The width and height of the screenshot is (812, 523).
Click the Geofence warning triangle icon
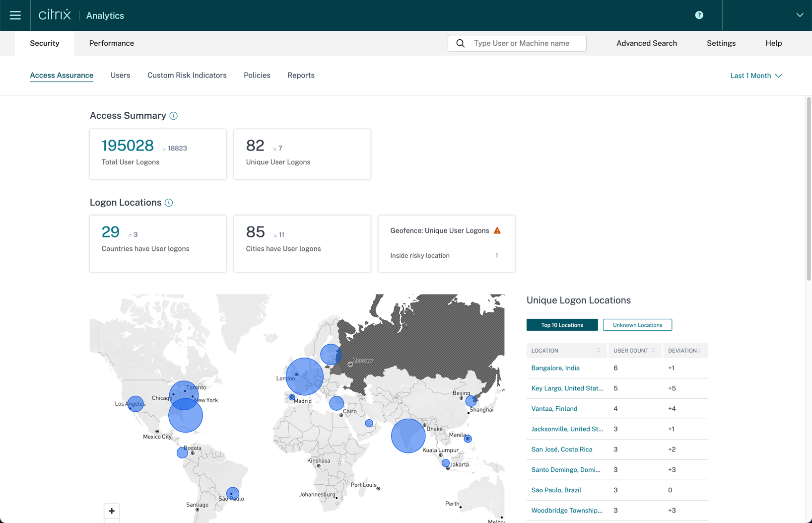(497, 230)
